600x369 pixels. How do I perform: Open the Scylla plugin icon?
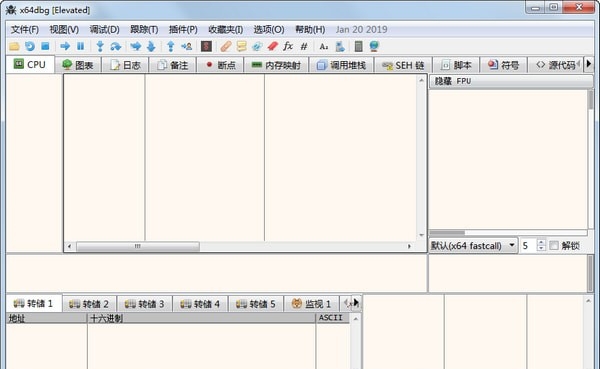(206, 47)
